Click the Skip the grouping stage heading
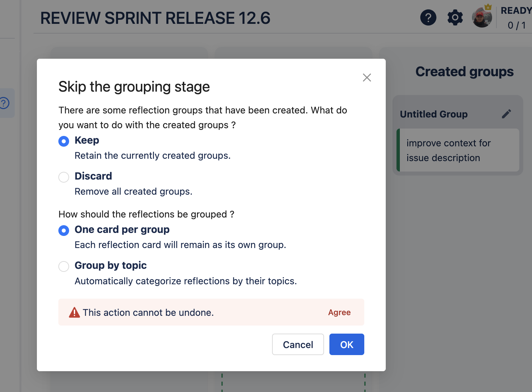Viewport: 532px width, 392px height. pyautogui.click(x=134, y=87)
